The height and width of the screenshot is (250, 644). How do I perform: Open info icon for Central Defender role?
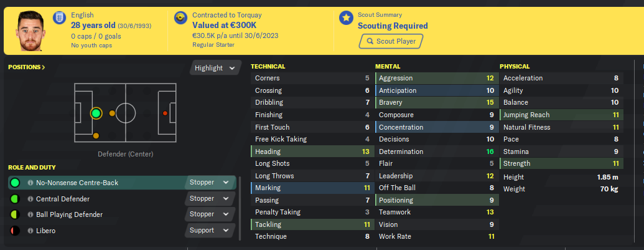point(30,199)
